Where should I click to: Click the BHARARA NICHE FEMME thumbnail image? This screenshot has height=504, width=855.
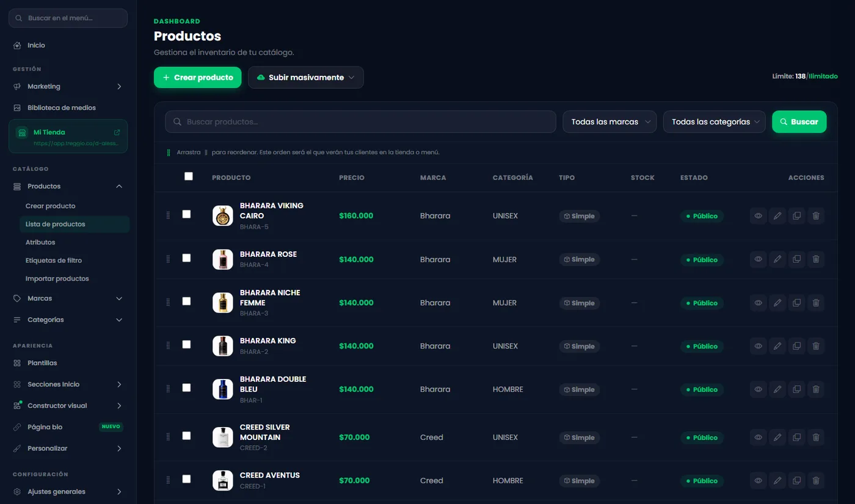click(x=223, y=303)
